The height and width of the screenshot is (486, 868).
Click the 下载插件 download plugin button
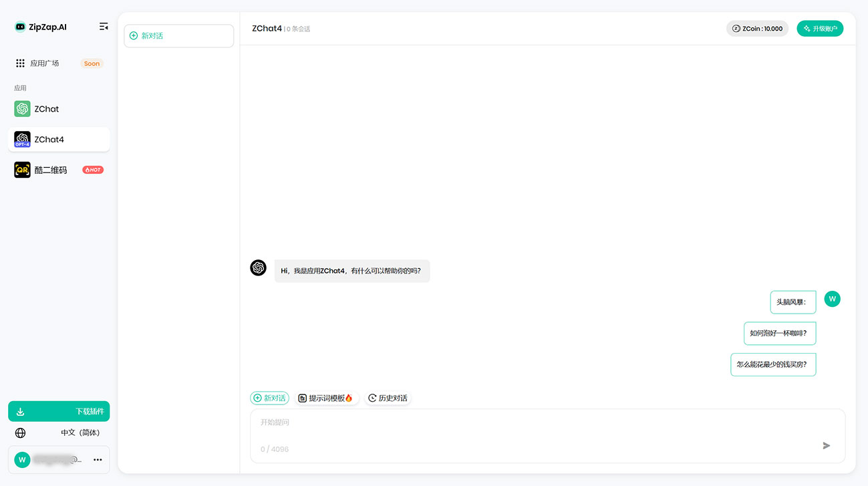point(59,410)
